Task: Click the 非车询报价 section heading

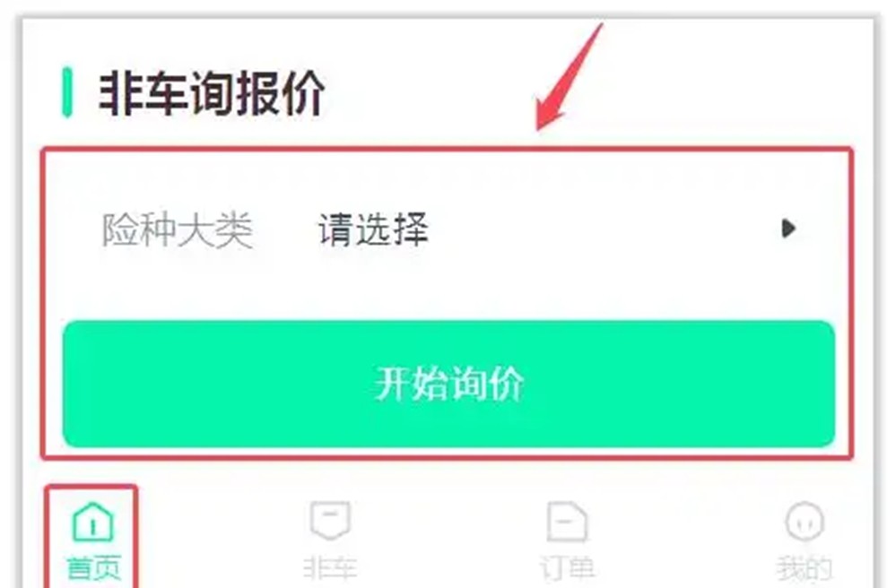Action: (212, 93)
